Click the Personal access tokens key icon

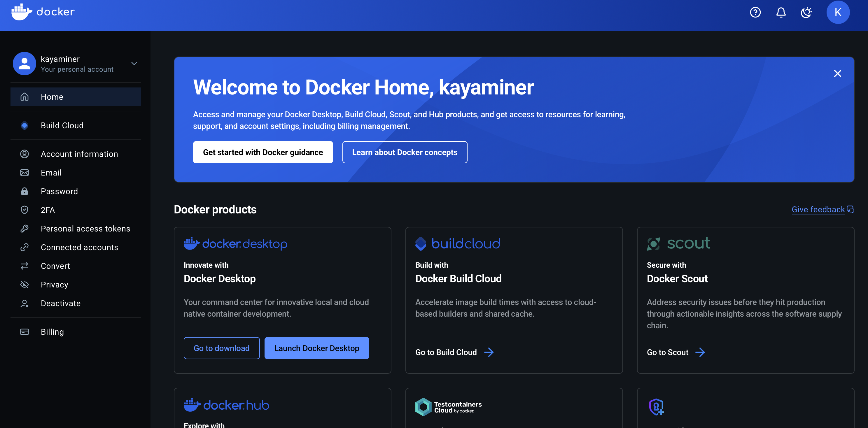(x=24, y=229)
